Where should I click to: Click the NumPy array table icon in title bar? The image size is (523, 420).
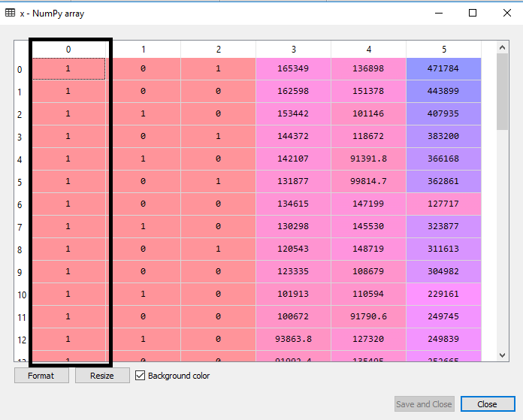point(10,13)
